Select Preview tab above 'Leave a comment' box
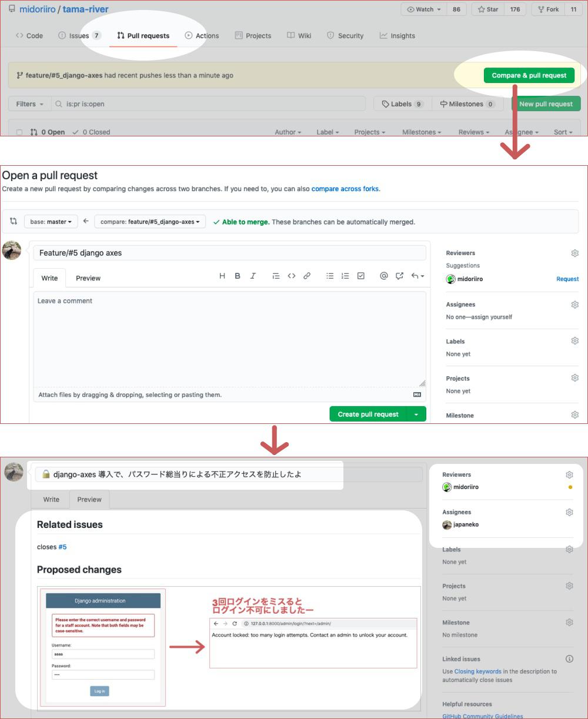588x719 pixels. [88, 278]
